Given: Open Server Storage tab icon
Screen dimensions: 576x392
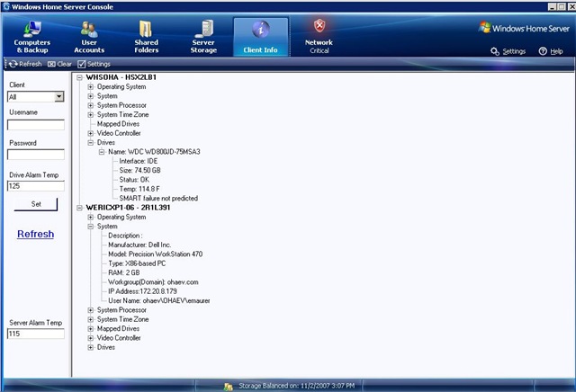Looking at the screenshot, I should (204, 29).
